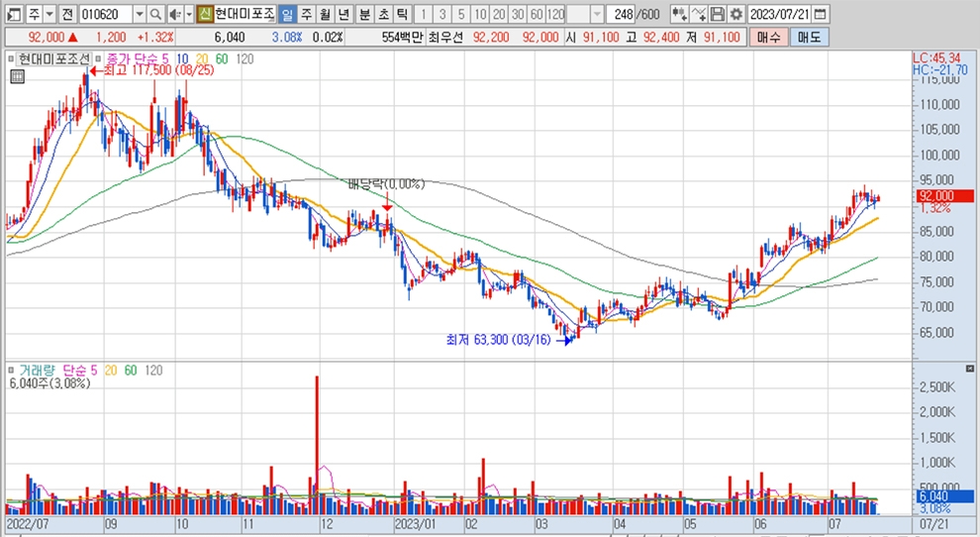Select the 월 monthly chart period
The height and width of the screenshot is (537, 980).
pyautogui.click(x=325, y=14)
